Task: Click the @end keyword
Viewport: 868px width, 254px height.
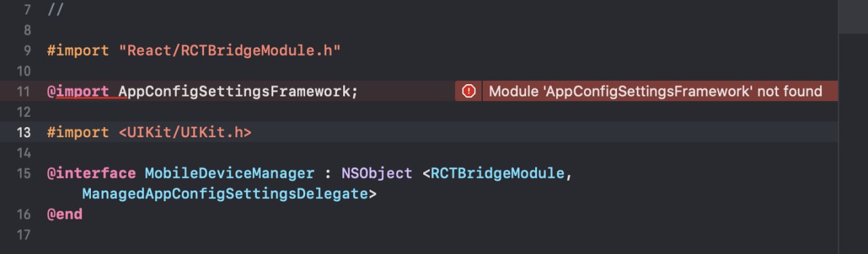Action: (x=64, y=214)
